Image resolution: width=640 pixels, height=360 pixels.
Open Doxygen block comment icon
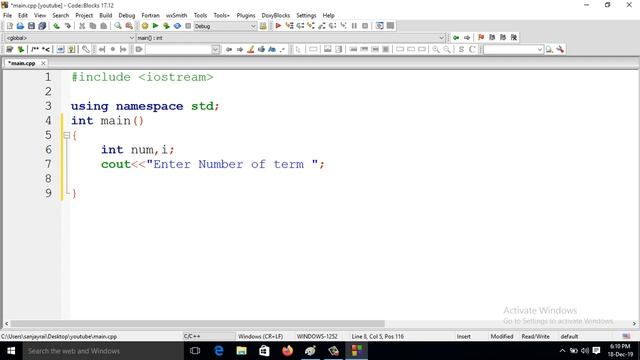[35, 49]
